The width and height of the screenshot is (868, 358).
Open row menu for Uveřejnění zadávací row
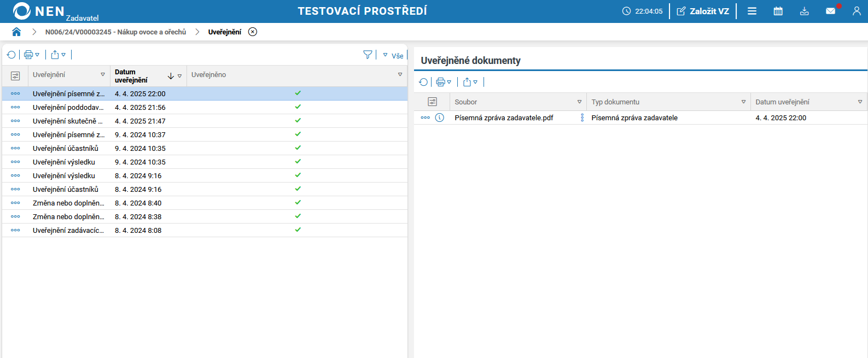[15, 230]
